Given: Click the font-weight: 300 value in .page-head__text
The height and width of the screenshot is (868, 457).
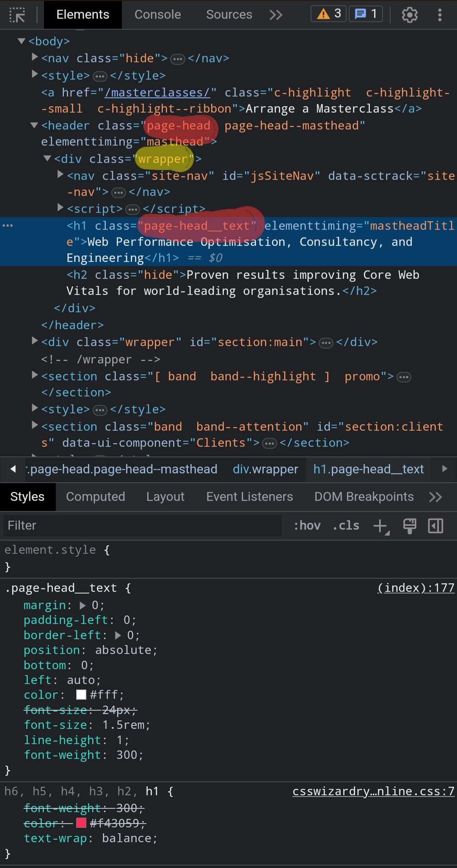Looking at the screenshot, I should point(127,755).
